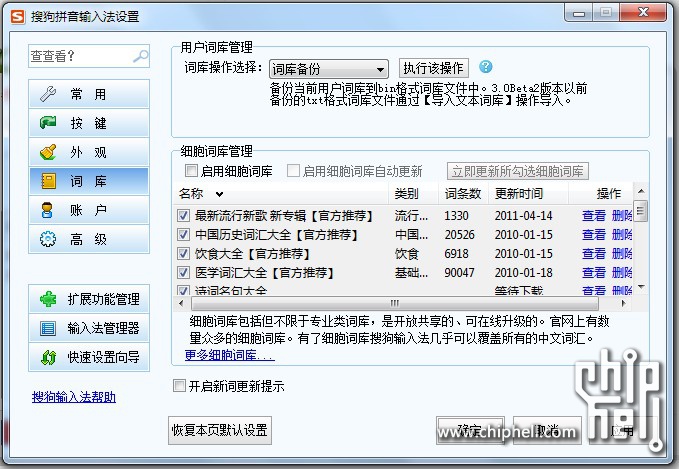
Task: Open 扩展功能管理
Action: [x=89, y=299]
